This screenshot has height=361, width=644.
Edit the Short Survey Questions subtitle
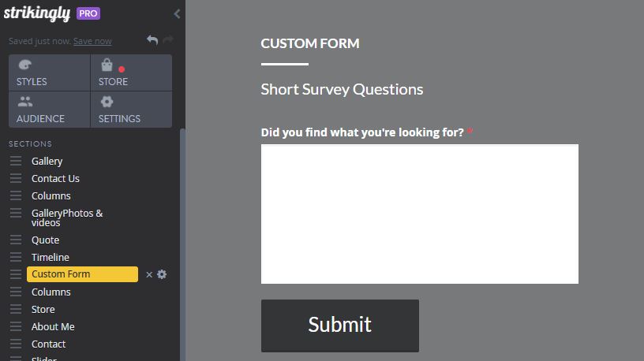click(342, 89)
